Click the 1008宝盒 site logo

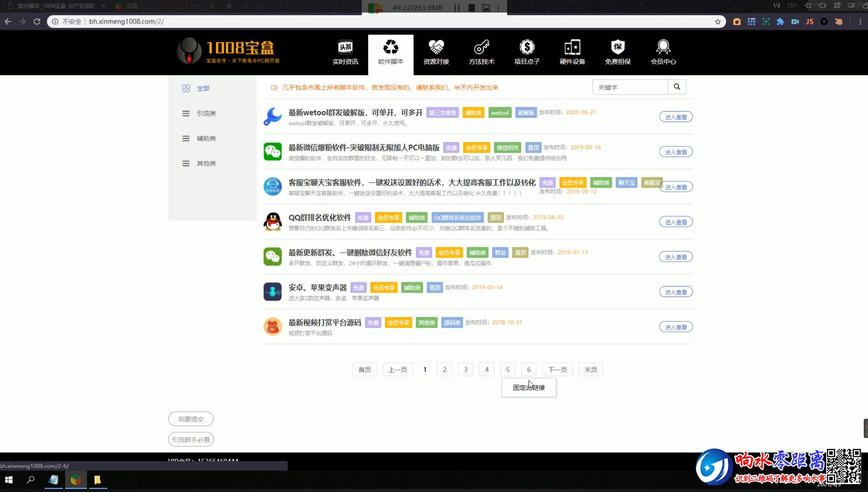[x=228, y=51]
